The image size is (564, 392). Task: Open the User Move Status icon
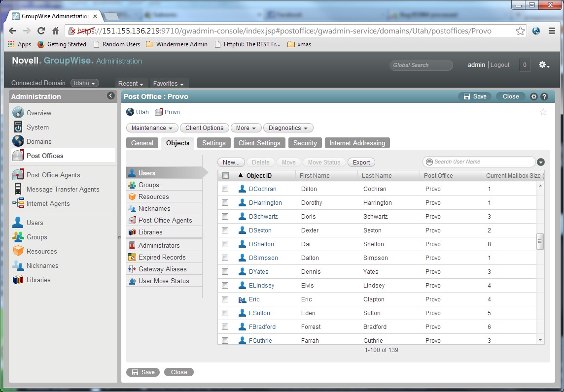(x=132, y=281)
